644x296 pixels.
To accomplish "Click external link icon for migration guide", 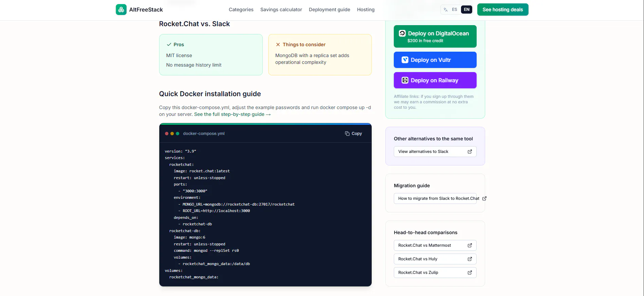I will (x=484, y=198).
